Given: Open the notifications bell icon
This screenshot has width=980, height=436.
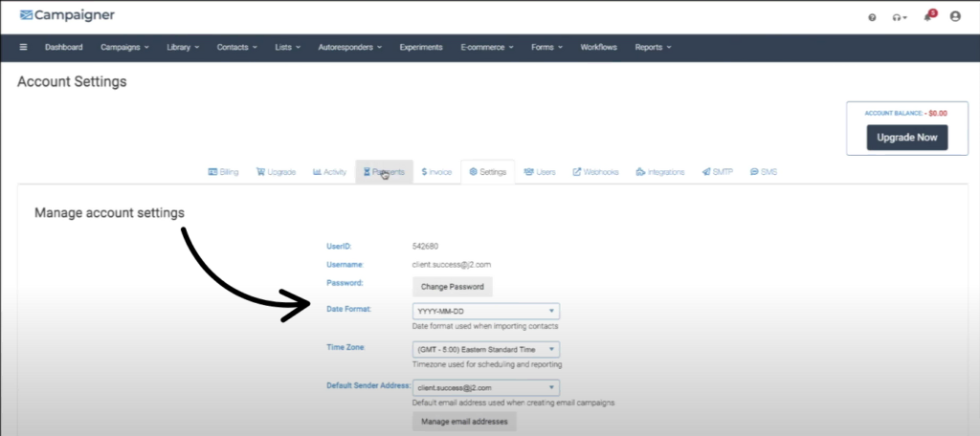Looking at the screenshot, I should (927, 17).
